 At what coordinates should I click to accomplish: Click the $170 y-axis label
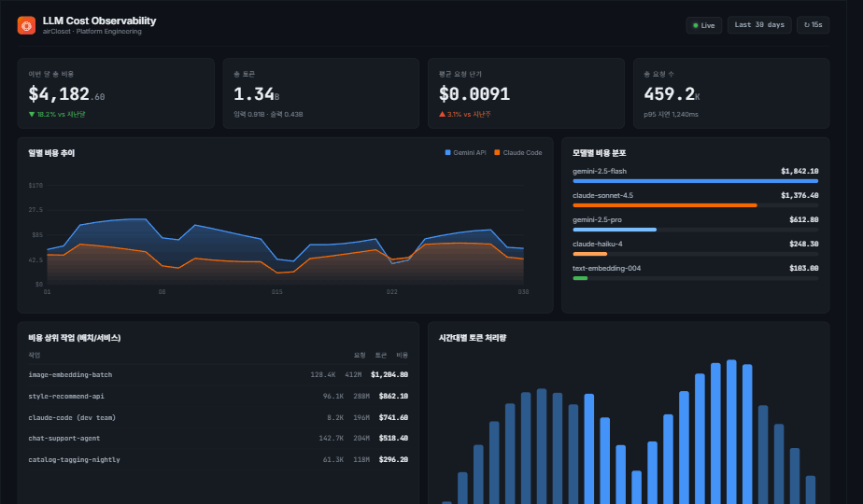pyautogui.click(x=35, y=186)
